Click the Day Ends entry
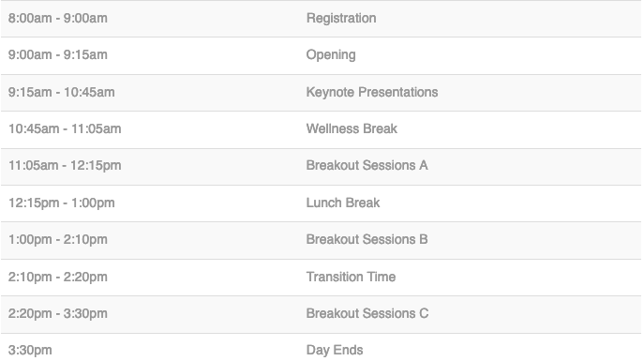Screen dimensions: 644x361 335,351
